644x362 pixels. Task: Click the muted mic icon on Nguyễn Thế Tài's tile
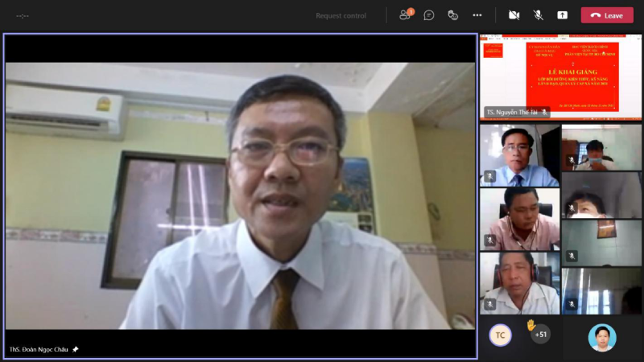coord(544,113)
